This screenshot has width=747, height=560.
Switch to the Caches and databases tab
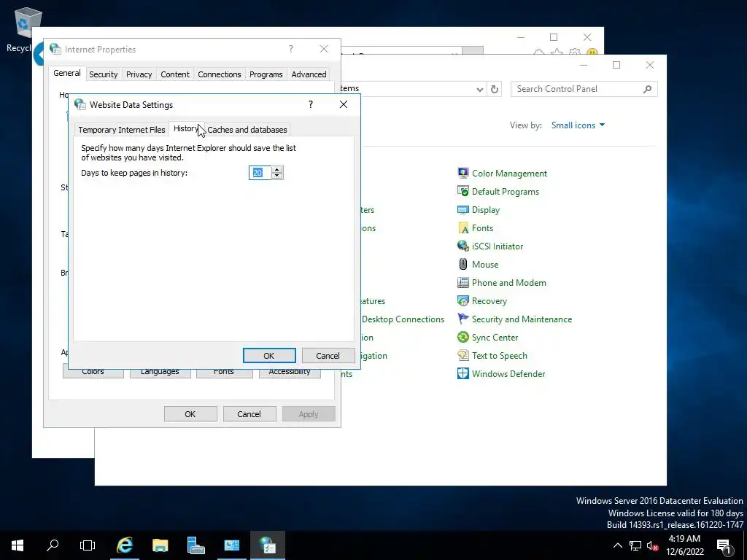pos(247,130)
